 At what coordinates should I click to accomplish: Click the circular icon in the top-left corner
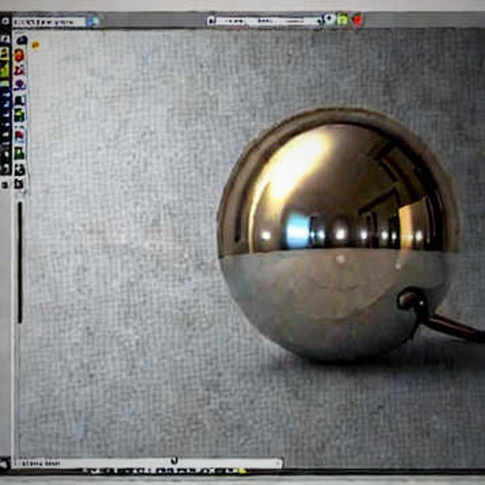[5, 21]
